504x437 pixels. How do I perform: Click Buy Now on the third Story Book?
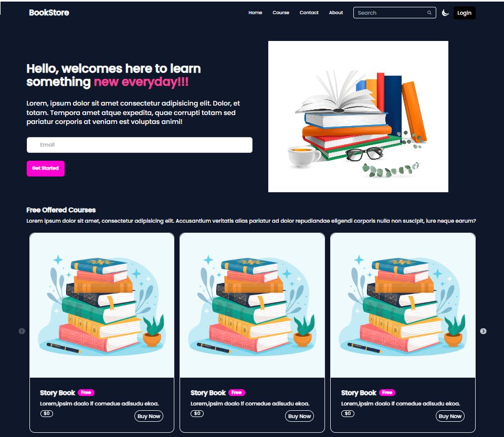(450, 416)
